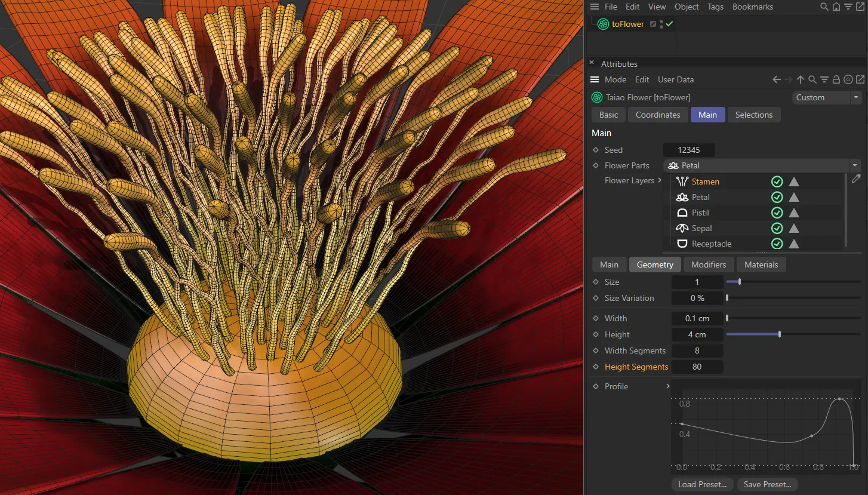Click the Petal layer icon
Viewport: 868px width, 495px height.
(682, 197)
